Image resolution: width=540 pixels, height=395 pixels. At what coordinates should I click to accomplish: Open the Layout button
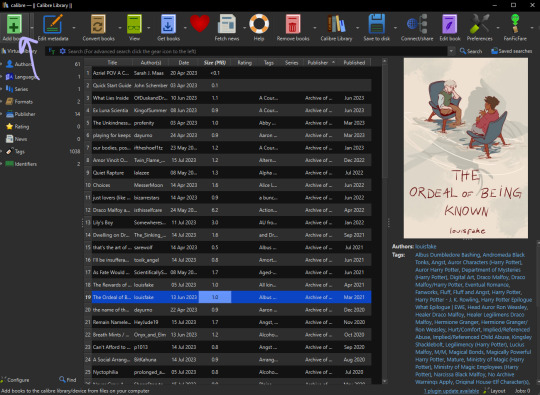click(494, 391)
